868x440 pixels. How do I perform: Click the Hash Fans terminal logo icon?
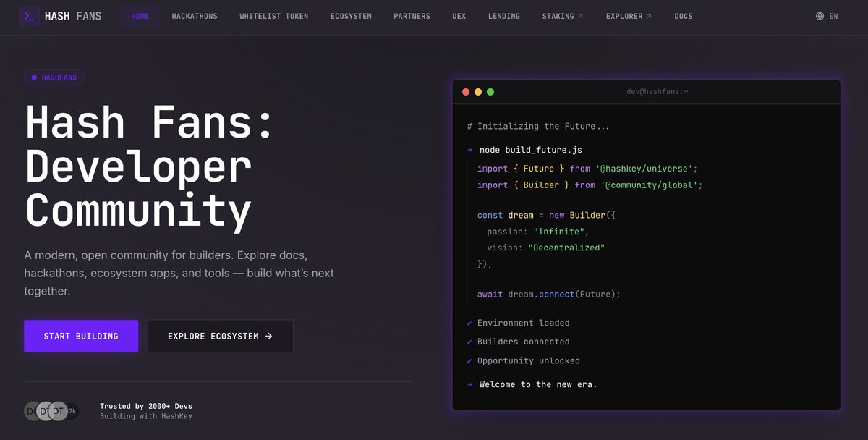pos(29,16)
